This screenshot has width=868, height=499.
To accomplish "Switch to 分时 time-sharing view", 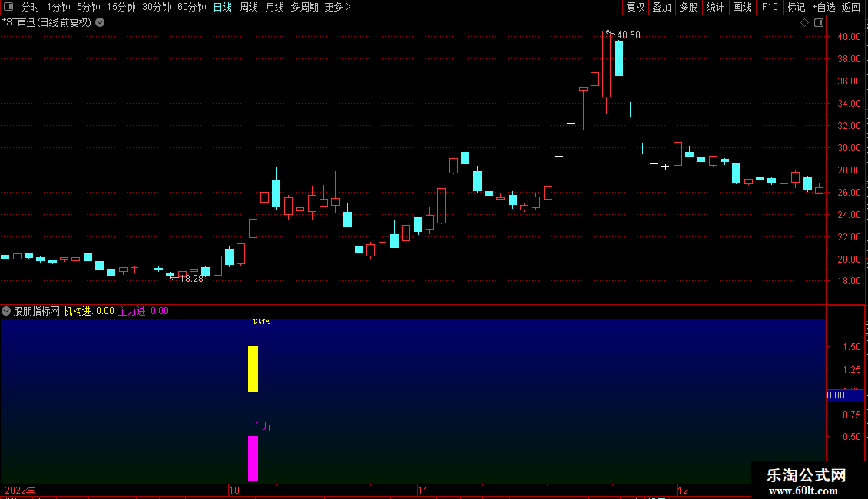I will [x=31, y=7].
